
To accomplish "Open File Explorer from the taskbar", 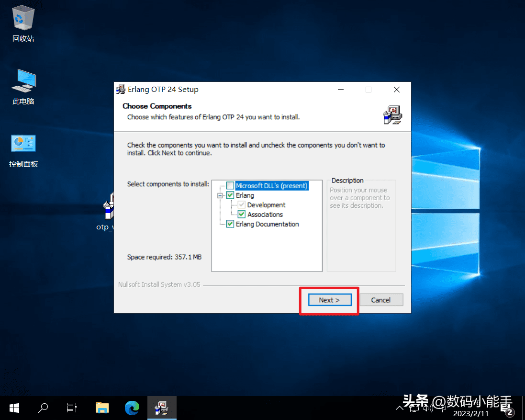I will [102, 408].
